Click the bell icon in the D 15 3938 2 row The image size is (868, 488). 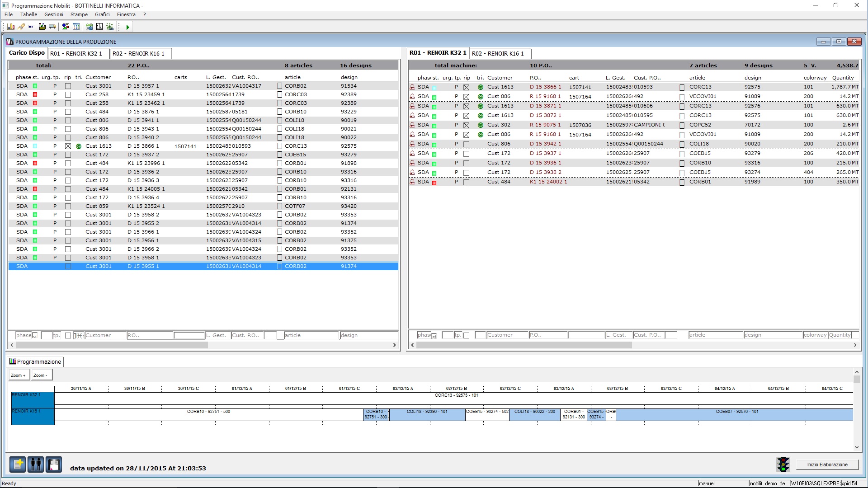pyautogui.click(x=412, y=172)
